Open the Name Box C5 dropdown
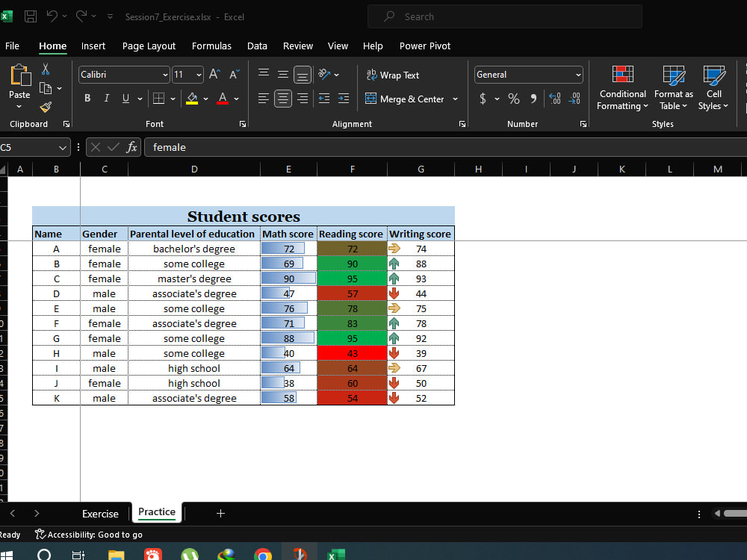 pyautogui.click(x=62, y=148)
